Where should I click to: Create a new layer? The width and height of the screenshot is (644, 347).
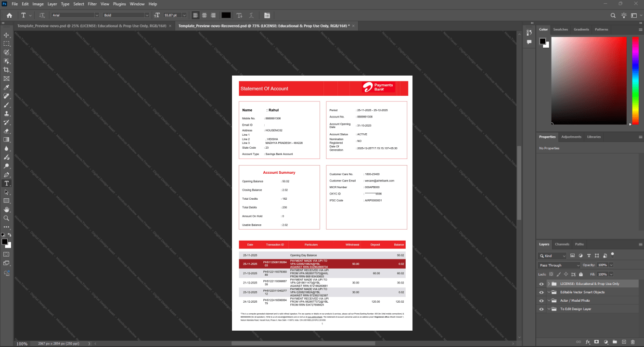624,342
